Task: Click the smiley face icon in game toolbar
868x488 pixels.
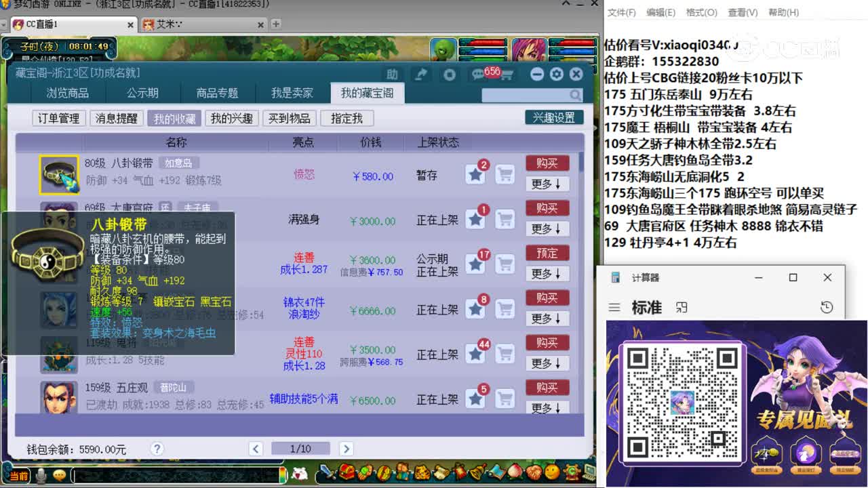Action: 553,471
